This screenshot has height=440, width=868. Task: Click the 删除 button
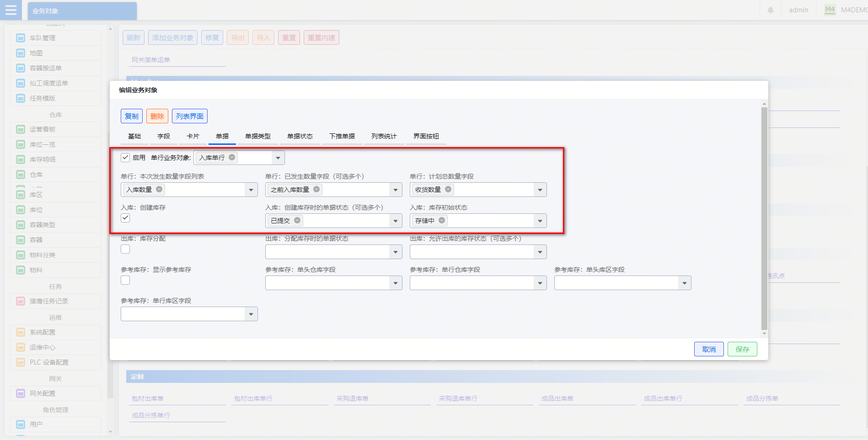click(x=157, y=116)
